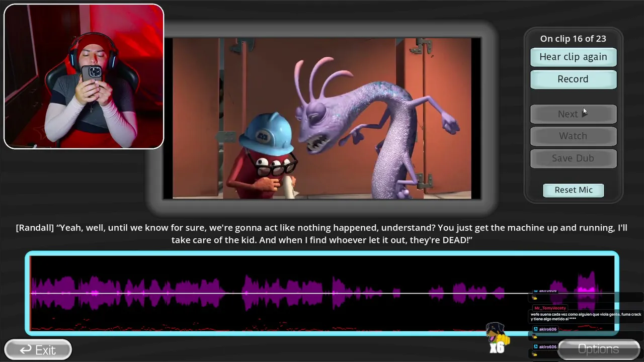
Task: Select the "On clip 16 of 23" counter
Action: click(x=573, y=39)
